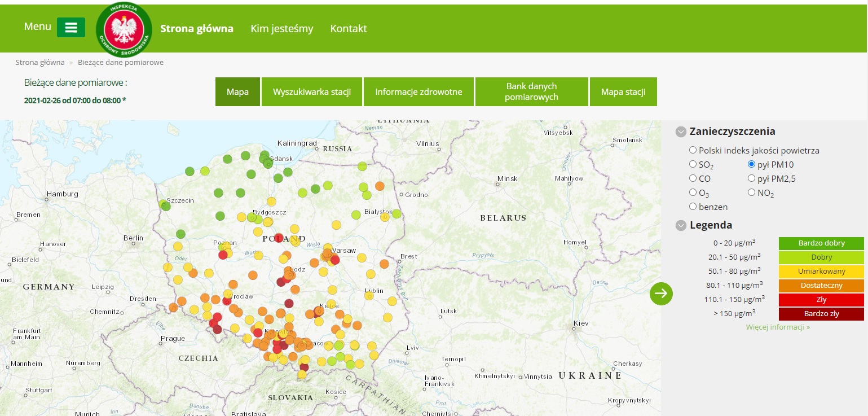
Task: Open the Informacje zdrowotne tab
Action: click(x=419, y=91)
